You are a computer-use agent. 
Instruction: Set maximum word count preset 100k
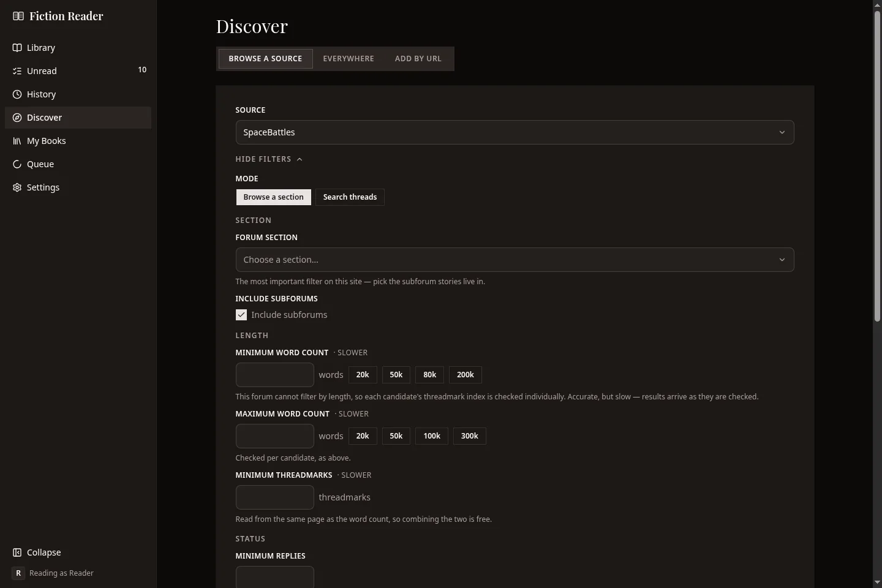click(432, 436)
